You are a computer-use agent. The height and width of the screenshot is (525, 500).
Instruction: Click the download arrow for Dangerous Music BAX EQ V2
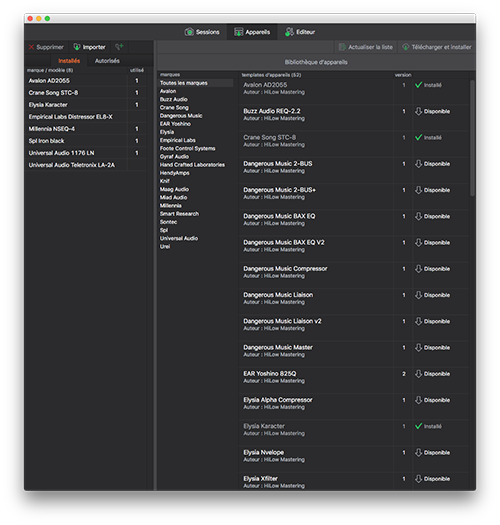pos(418,243)
